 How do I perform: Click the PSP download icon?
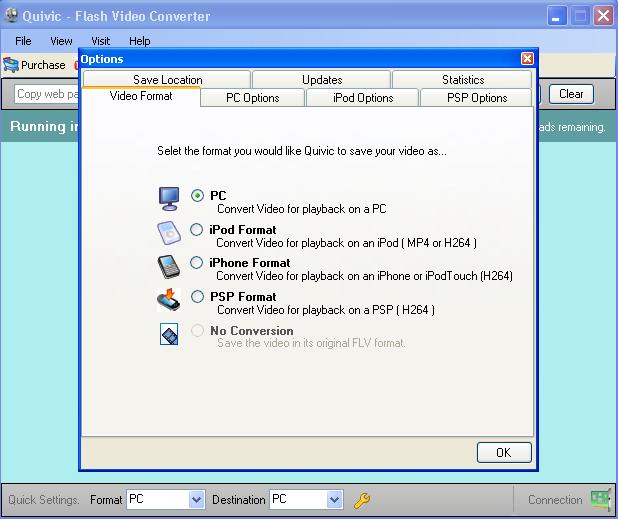(x=169, y=299)
